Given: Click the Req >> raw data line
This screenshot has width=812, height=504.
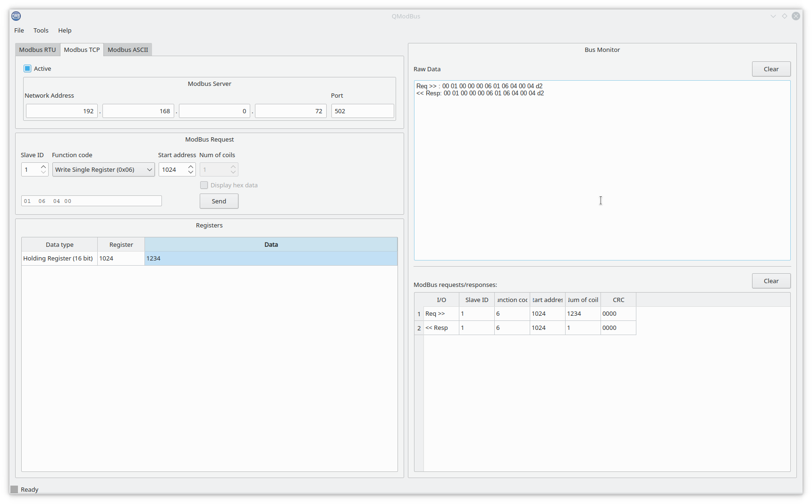Looking at the screenshot, I should pos(479,86).
